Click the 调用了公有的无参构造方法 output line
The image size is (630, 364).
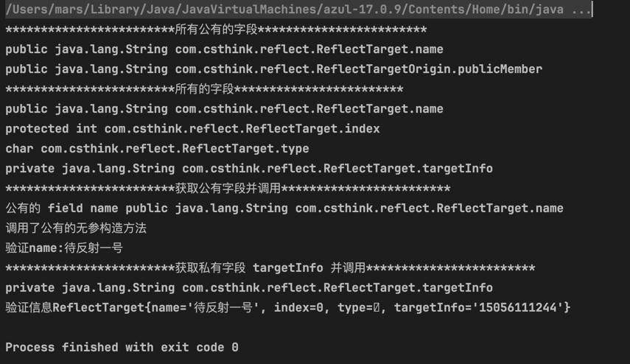tap(76, 228)
